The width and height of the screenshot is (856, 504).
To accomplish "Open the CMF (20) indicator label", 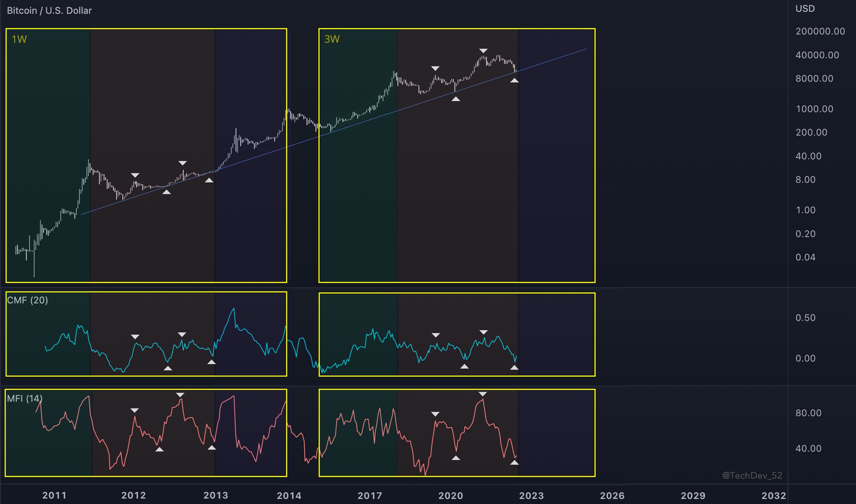I will (x=27, y=300).
